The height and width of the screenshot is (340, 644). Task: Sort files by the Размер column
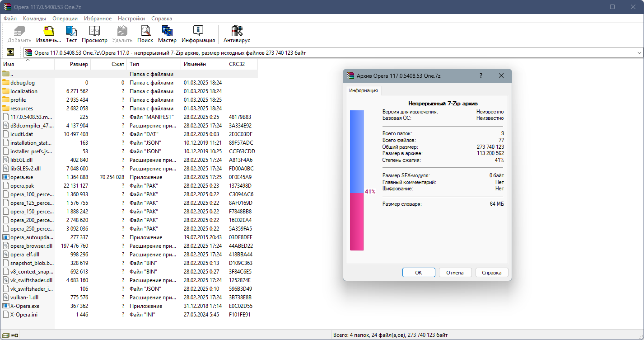click(73, 64)
